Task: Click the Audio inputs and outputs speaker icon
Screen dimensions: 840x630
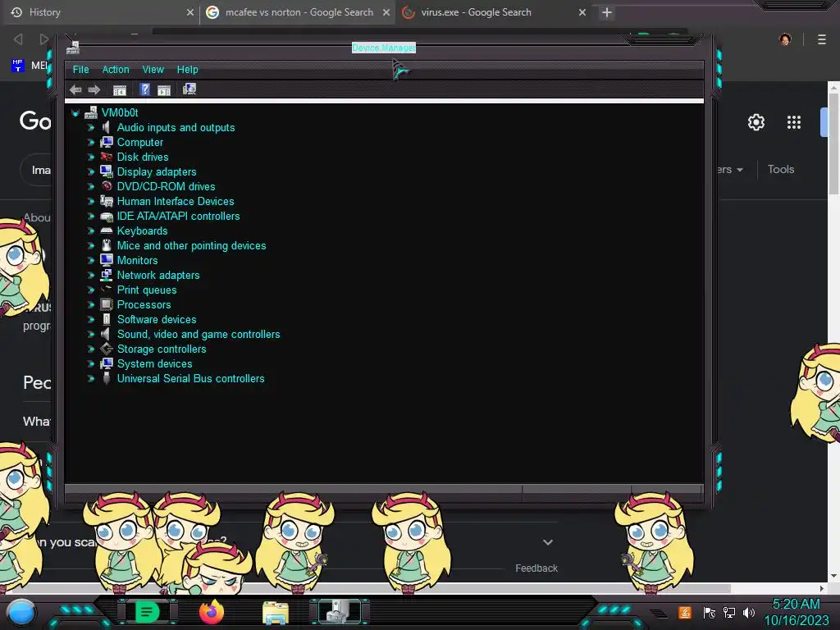Action: [106, 127]
